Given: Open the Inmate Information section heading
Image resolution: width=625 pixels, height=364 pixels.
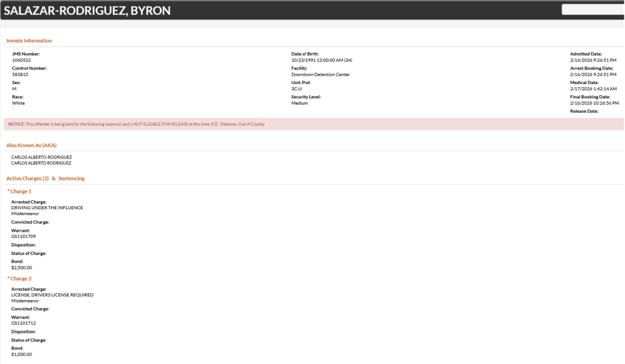Looking at the screenshot, I should tap(29, 41).
